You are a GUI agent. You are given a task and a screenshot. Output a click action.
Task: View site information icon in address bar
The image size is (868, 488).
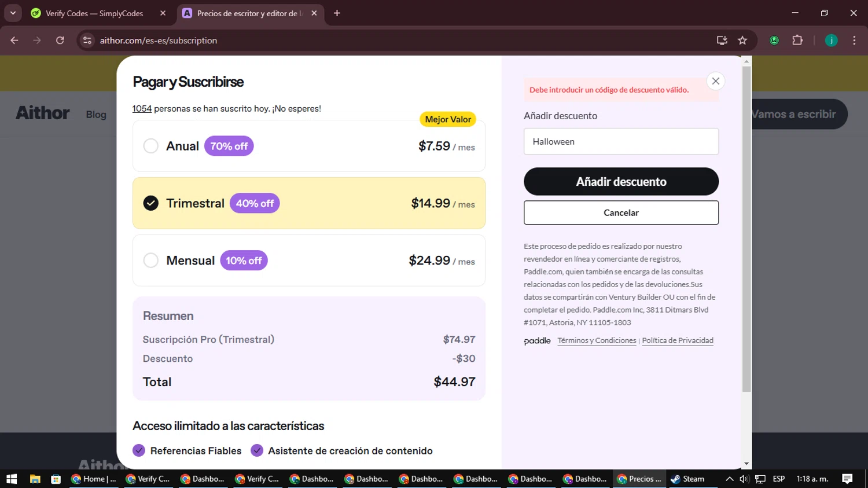tap(87, 41)
